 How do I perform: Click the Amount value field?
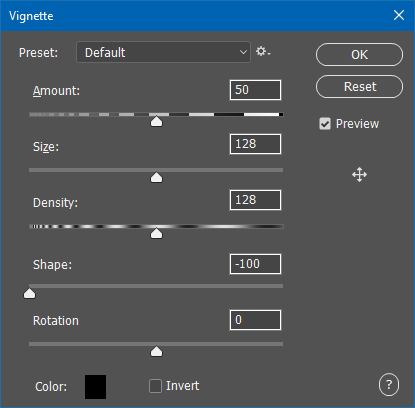click(x=255, y=90)
